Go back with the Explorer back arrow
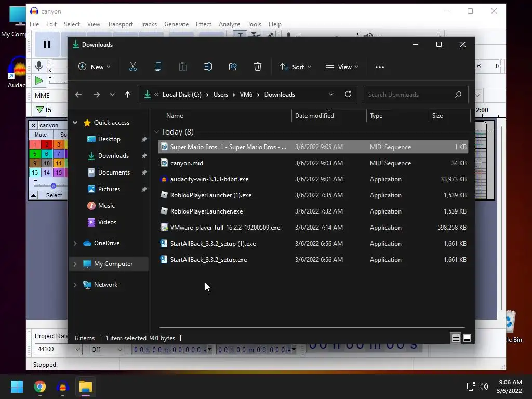The width and height of the screenshot is (532, 399). coord(78,95)
